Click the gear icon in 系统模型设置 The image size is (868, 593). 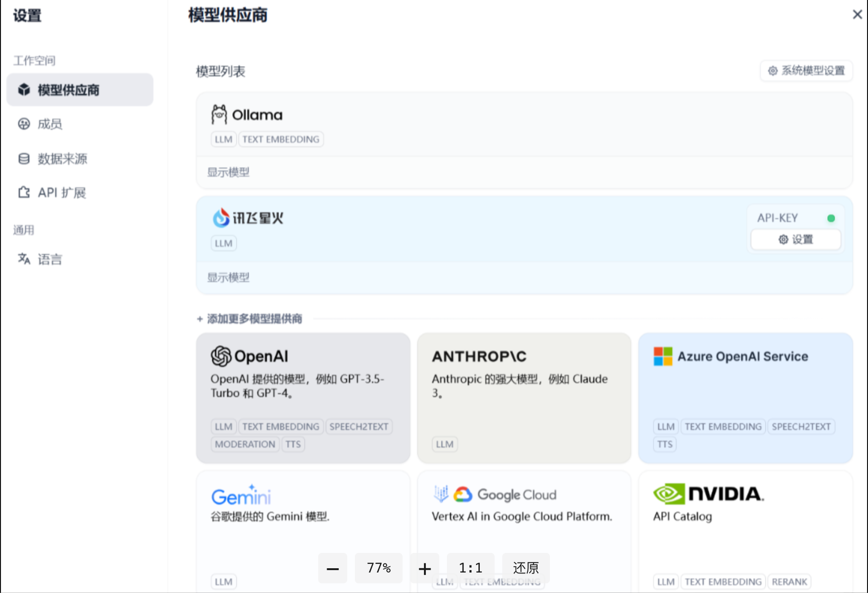(773, 71)
